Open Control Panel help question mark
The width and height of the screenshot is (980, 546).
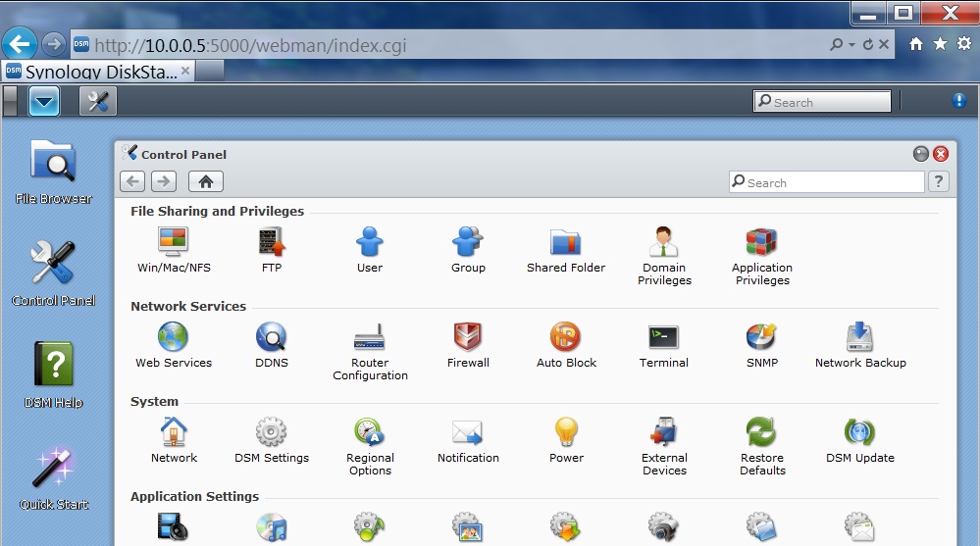(938, 181)
